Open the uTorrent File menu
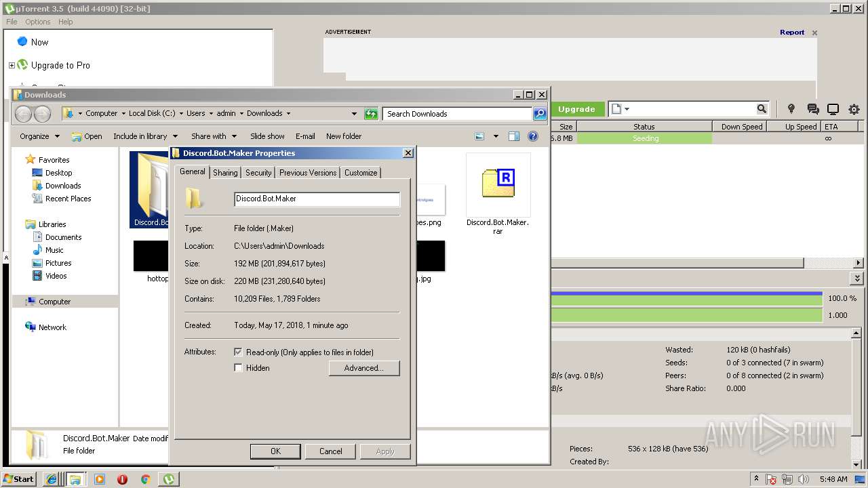This screenshot has height=488, width=868. [x=12, y=22]
